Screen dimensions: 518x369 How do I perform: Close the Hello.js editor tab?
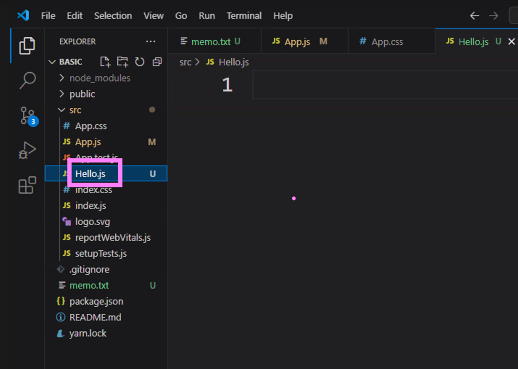(511, 41)
